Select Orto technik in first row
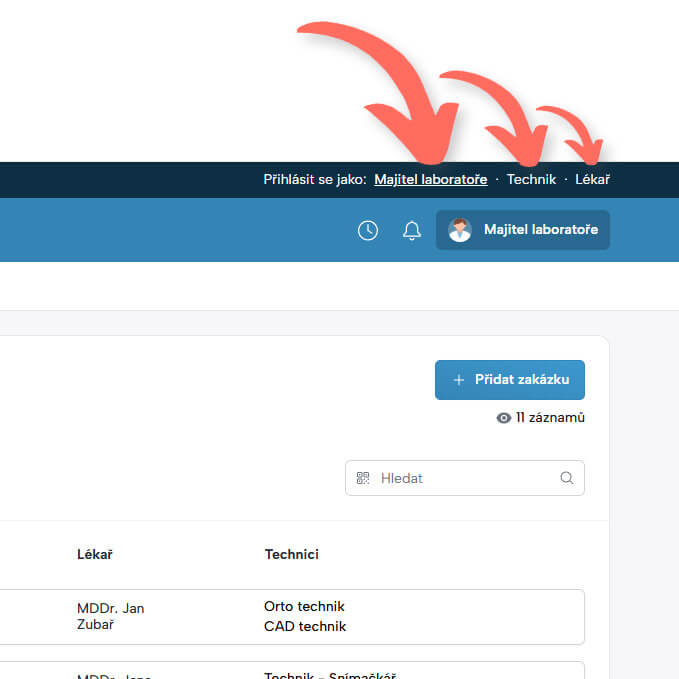The image size is (679, 679). (x=304, y=606)
